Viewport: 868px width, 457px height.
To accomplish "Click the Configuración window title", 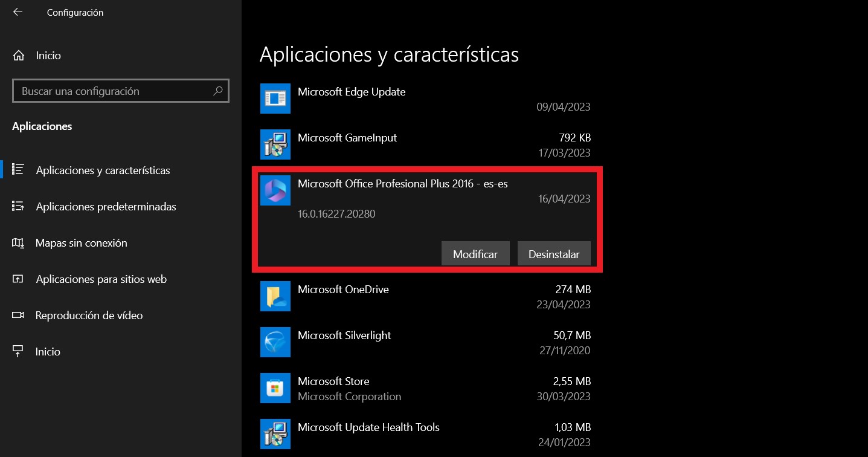I will [x=75, y=13].
